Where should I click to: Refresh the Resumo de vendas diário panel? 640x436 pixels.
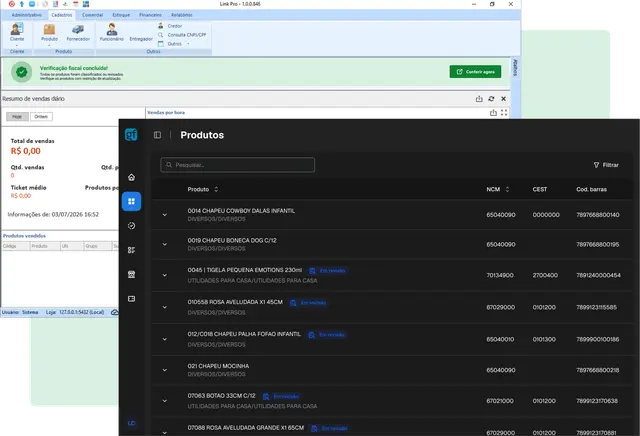[491, 99]
